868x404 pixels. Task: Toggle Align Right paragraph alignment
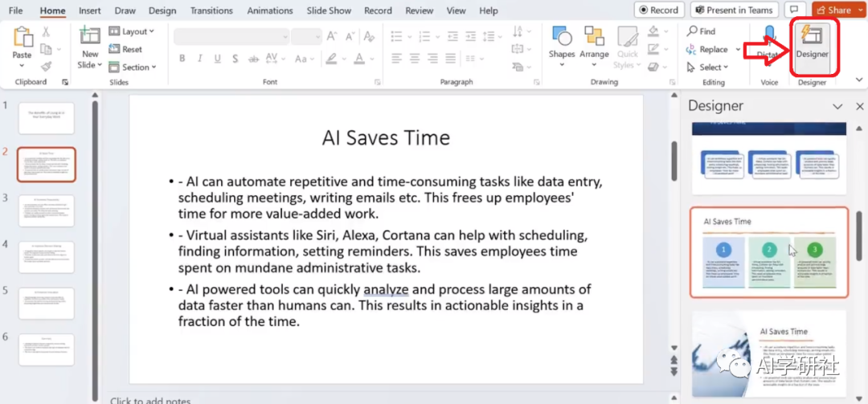(433, 58)
